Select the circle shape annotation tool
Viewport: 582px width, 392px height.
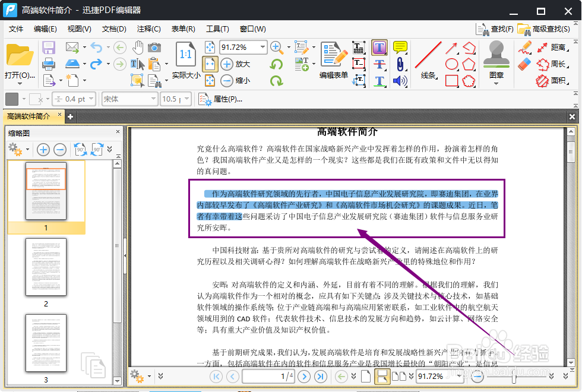[453, 64]
